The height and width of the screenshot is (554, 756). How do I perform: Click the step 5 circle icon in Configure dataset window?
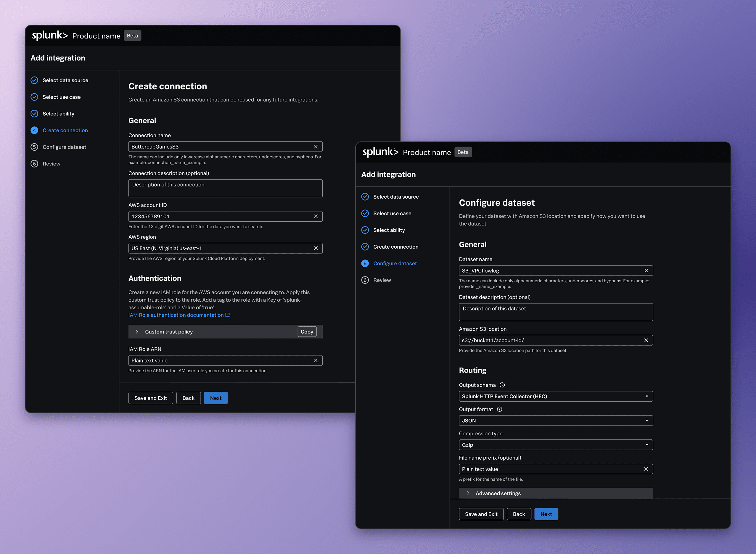[x=365, y=264]
